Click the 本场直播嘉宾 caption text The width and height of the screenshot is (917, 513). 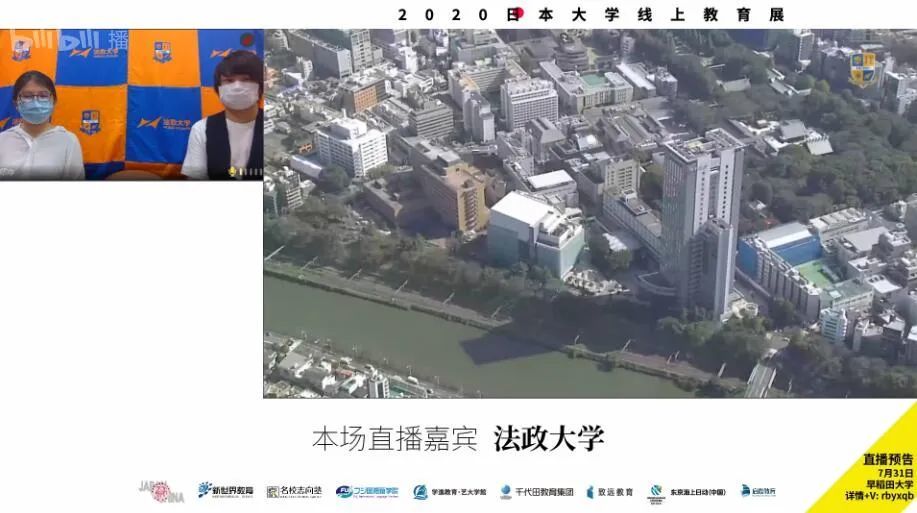click(395, 439)
